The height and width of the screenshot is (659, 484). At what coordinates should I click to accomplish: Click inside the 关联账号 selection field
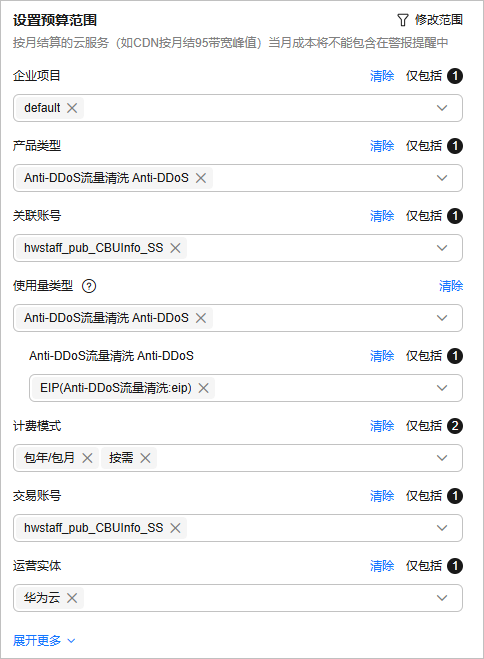[238, 248]
